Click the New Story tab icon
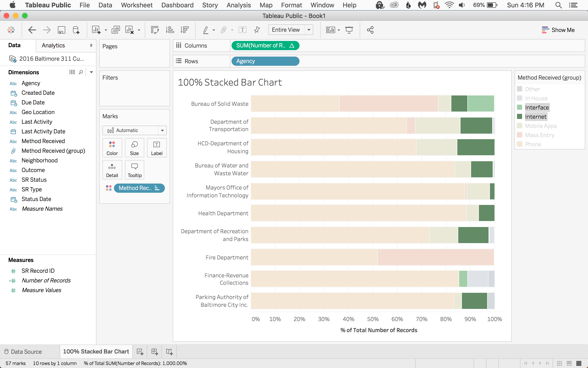This screenshot has width=588, height=368. point(169,351)
